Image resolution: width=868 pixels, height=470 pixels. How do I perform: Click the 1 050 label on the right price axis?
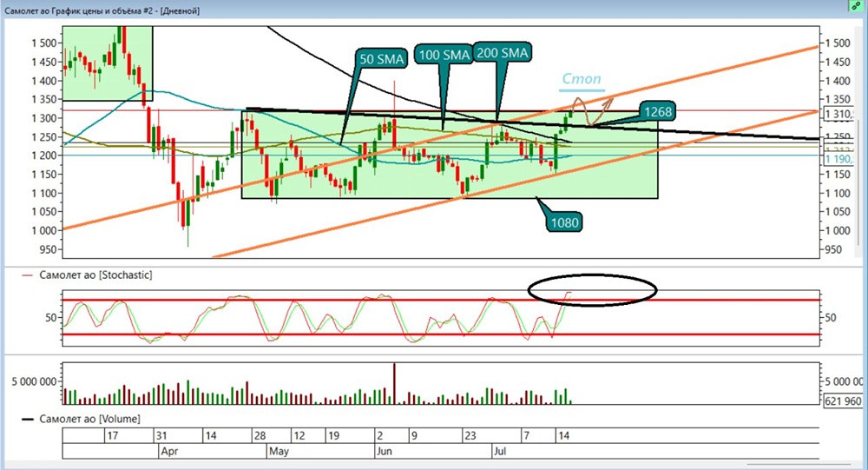point(838,212)
